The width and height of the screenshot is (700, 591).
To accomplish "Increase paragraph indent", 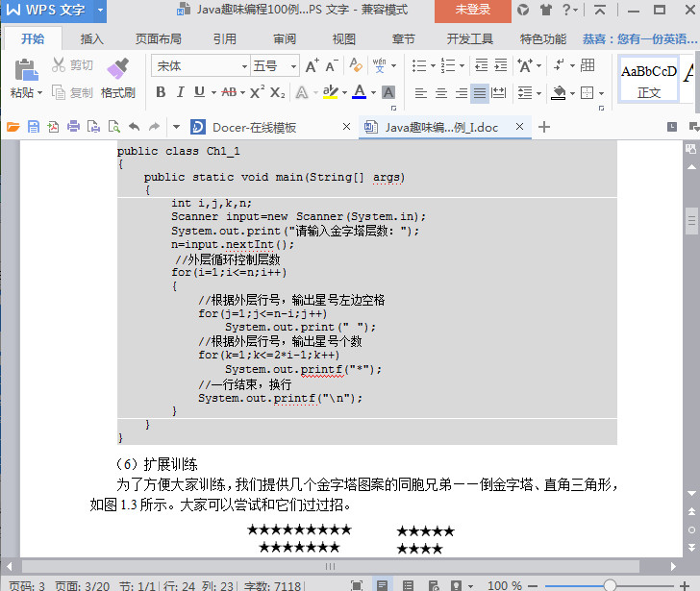I will (x=501, y=65).
